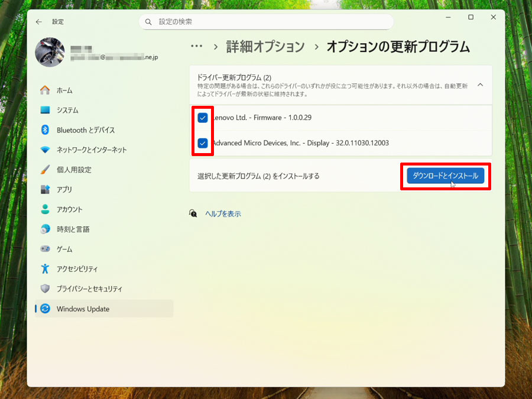Screen dimensions: 532x399
Task: Uncheck Advanced Micro Devices Display checkbox
Action: click(x=203, y=143)
